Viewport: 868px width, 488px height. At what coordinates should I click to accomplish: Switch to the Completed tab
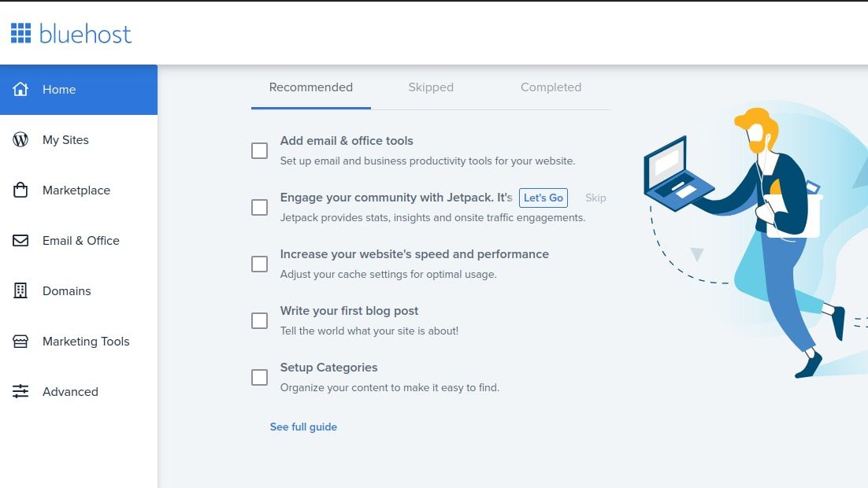tap(551, 87)
